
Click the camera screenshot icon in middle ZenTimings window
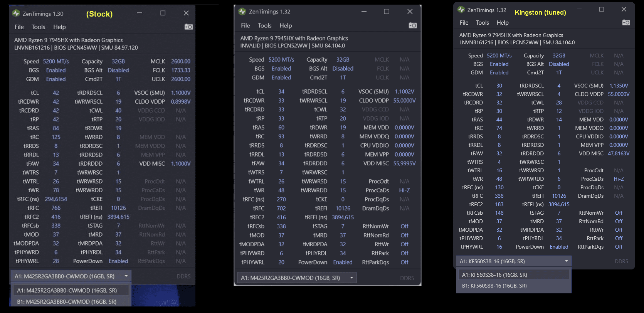(413, 25)
